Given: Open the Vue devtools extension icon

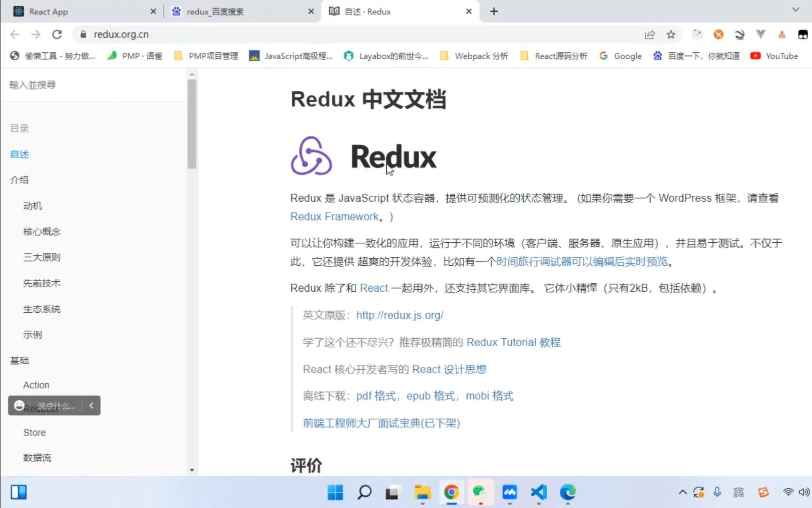Looking at the screenshot, I should (x=761, y=34).
